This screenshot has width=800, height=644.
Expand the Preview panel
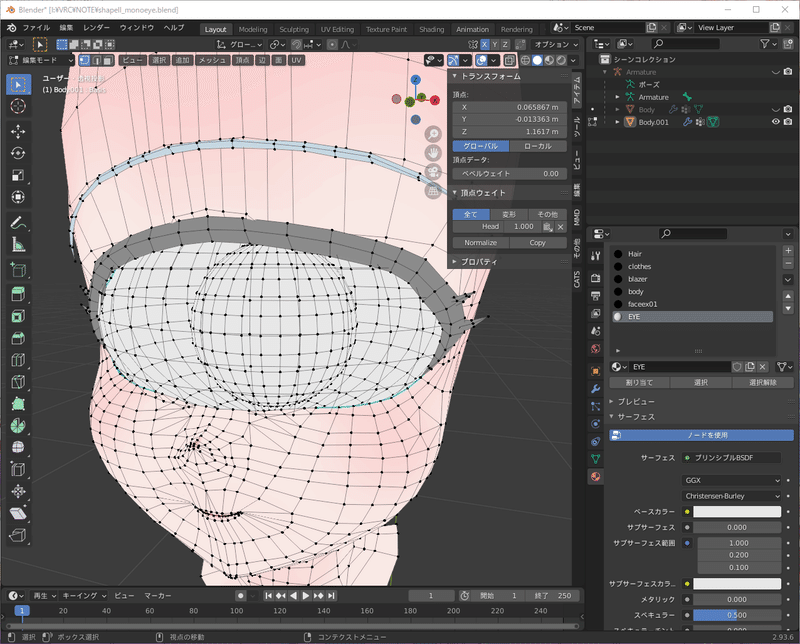click(x=612, y=402)
